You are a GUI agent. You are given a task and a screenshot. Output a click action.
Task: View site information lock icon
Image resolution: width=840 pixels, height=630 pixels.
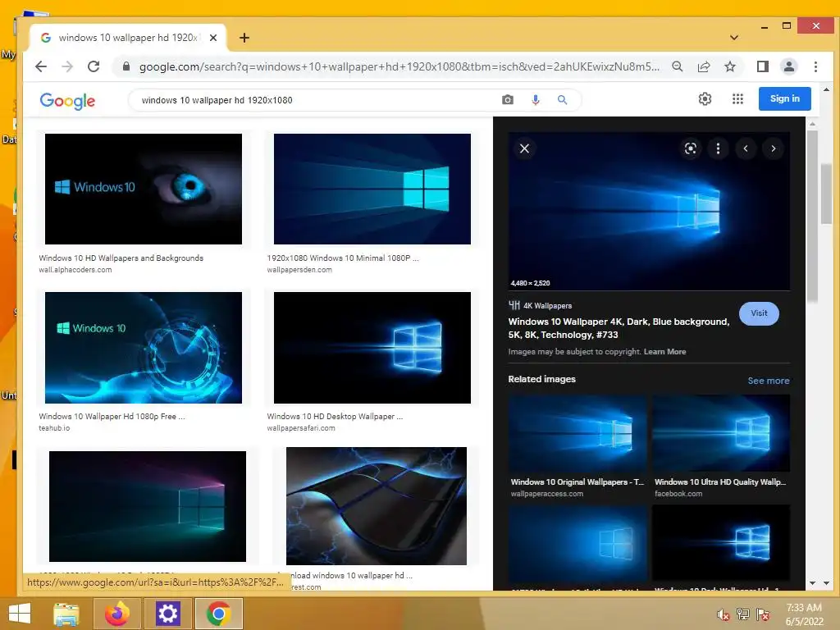coord(126,66)
